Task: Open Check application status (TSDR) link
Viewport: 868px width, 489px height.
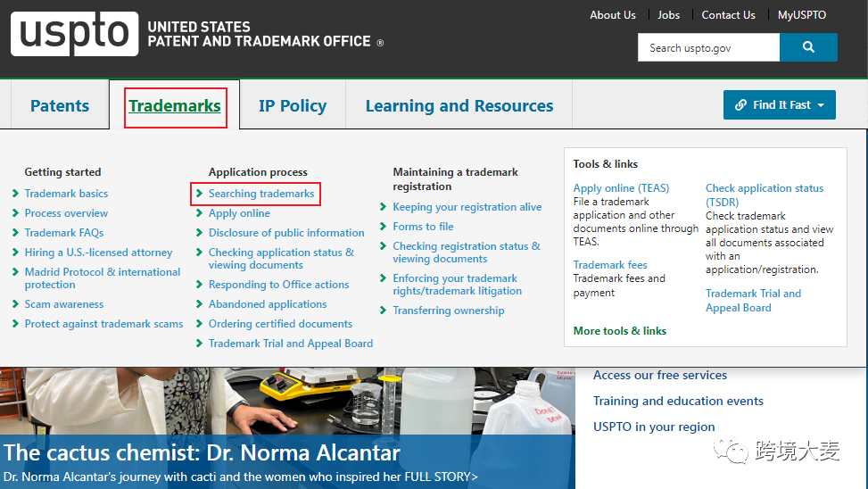Action: pos(765,195)
